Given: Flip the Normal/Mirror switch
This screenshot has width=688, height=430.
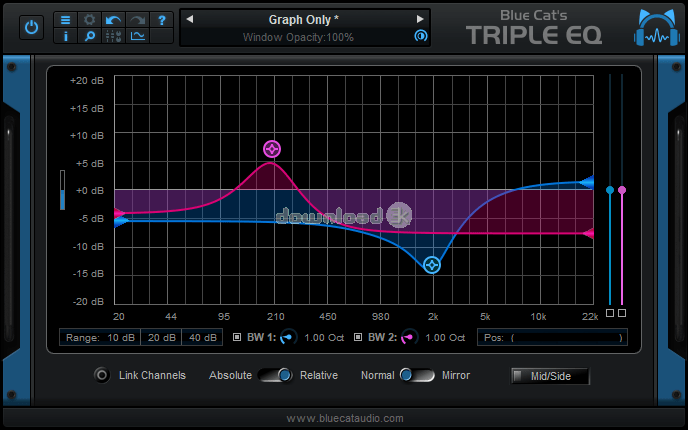Looking at the screenshot, I should [x=416, y=375].
